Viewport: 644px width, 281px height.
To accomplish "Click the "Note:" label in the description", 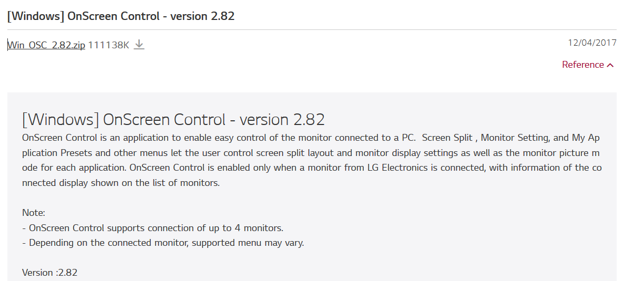I will (34, 213).
